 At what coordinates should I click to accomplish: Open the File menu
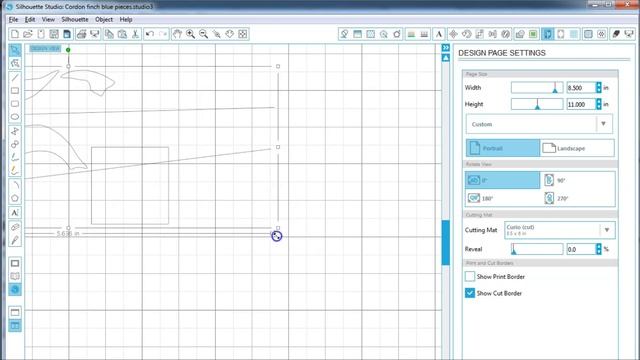pos(13,19)
